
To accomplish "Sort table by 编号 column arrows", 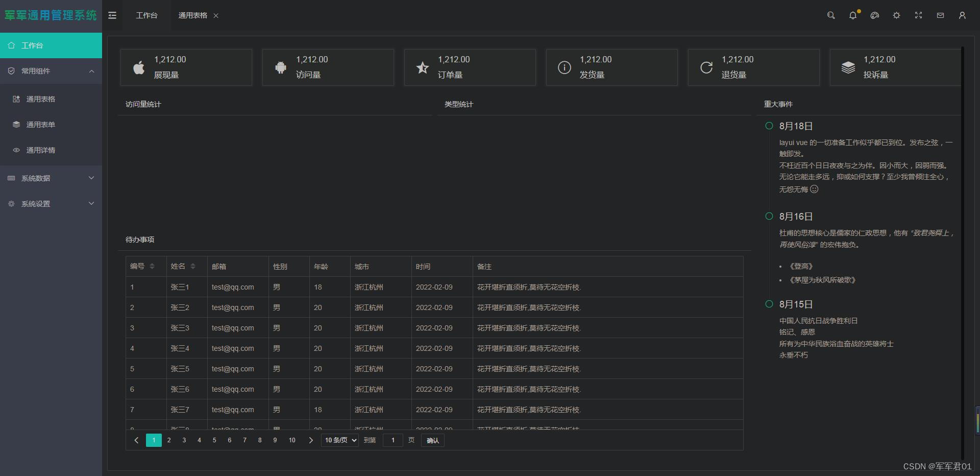I will point(152,266).
